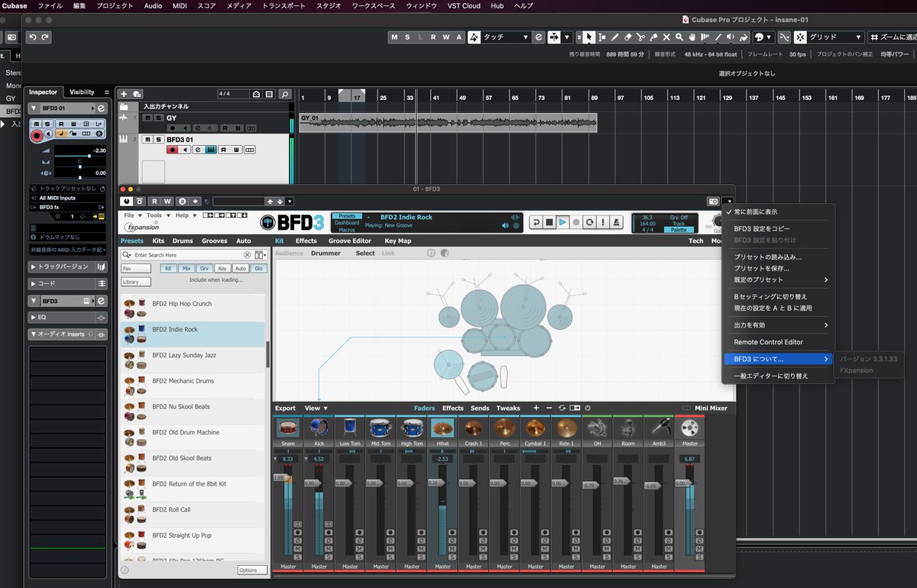Viewport: 917px width, 588px height.
Task: Solo the BFD3 01 track in track list
Action: [158, 140]
